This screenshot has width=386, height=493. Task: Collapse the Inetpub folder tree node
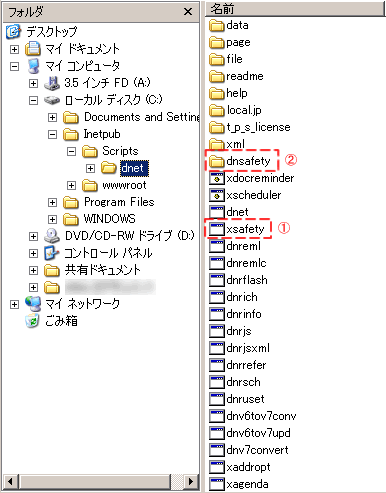coord(52,134)
